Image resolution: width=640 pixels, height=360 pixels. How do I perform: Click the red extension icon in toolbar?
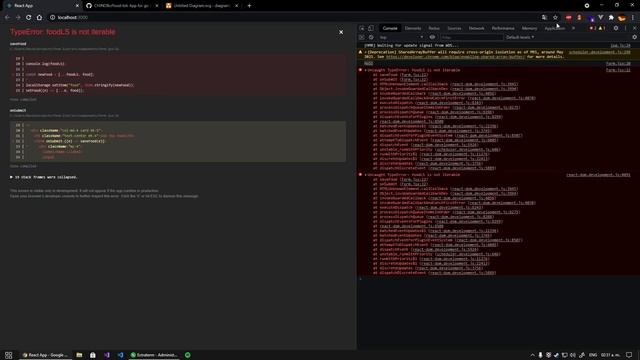569,18
